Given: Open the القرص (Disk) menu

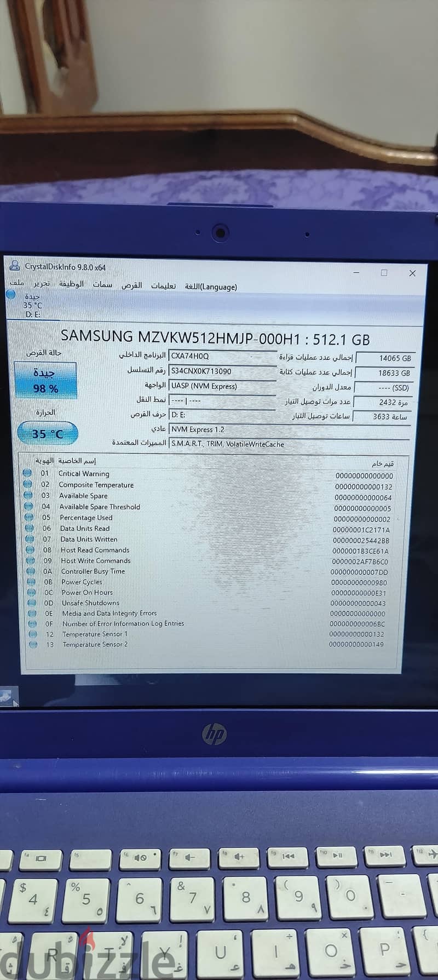Looking at the screenshot, I should click(131, 285).
